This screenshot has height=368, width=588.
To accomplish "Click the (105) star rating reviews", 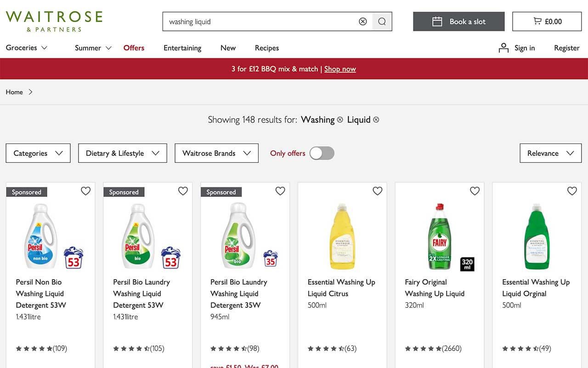I will (139, 348).
